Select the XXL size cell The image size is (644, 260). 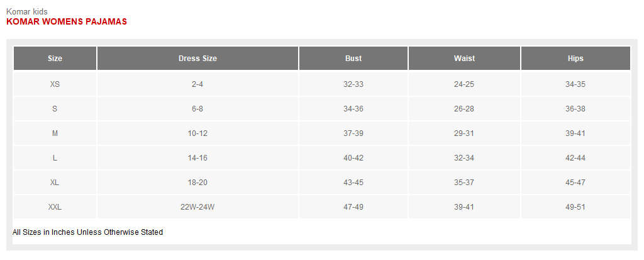tap(55, 207)
